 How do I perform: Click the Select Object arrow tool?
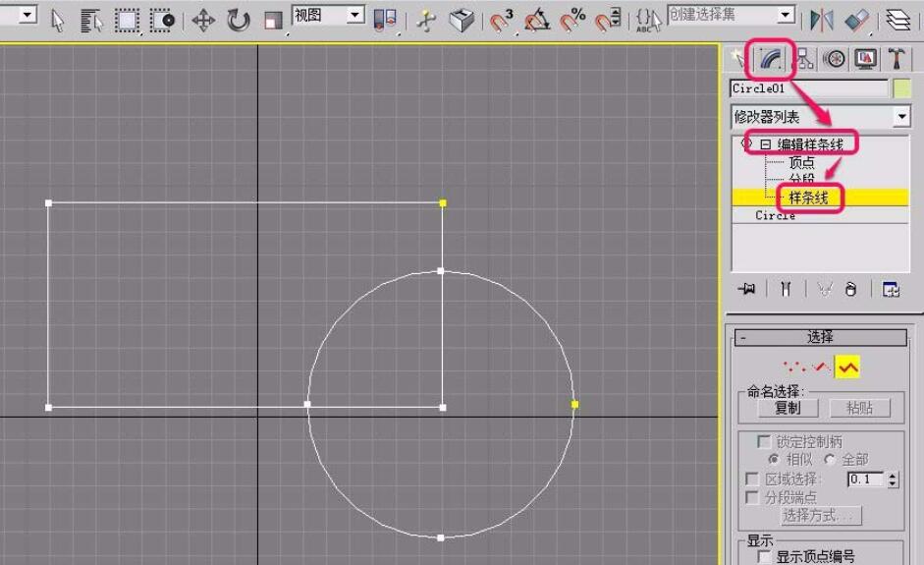pyautogui.click(x=57, y=20)
